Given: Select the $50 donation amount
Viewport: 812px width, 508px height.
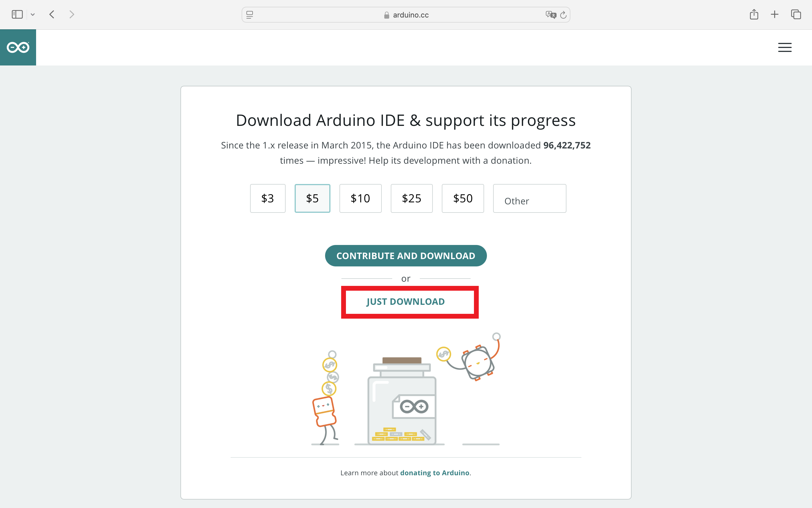Looking at the screenshot, I should [463, 198].
